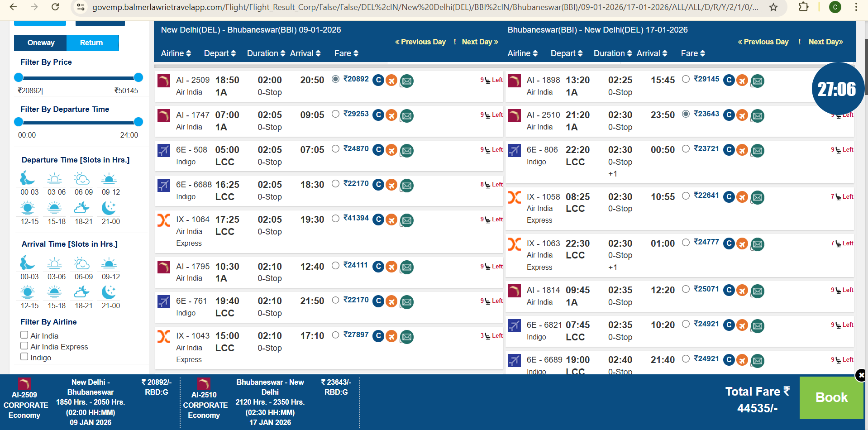Sort onward flights by Airline

(x=176, y=53)
